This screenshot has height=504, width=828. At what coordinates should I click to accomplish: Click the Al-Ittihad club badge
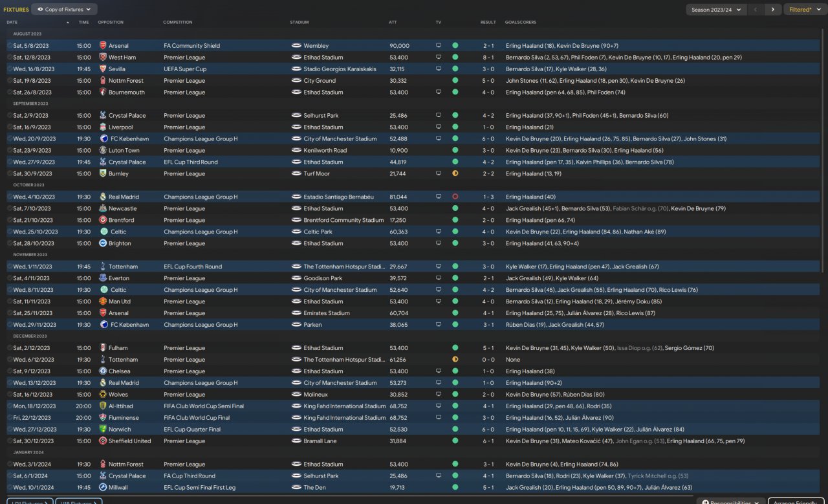pos(103,406)
